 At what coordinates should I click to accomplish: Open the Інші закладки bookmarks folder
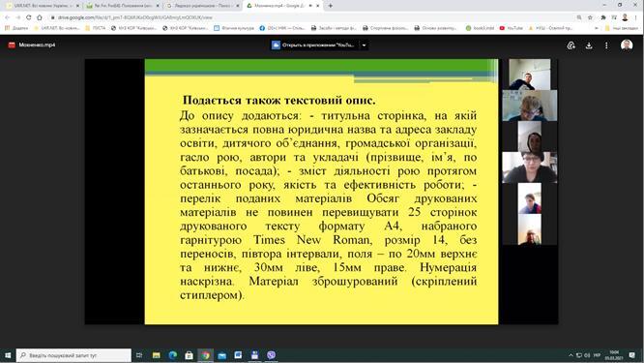622,28
